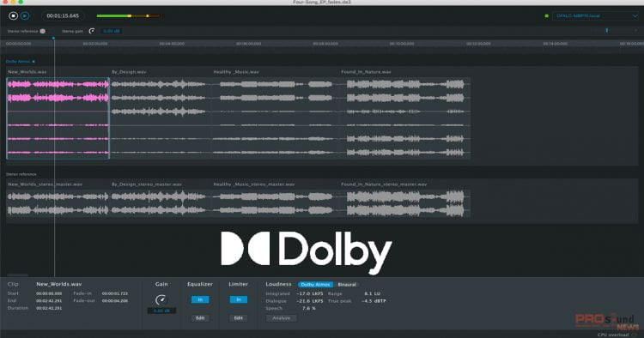
Task: Click the True peak -4.5 dBTP value
Action: (374, 301)
